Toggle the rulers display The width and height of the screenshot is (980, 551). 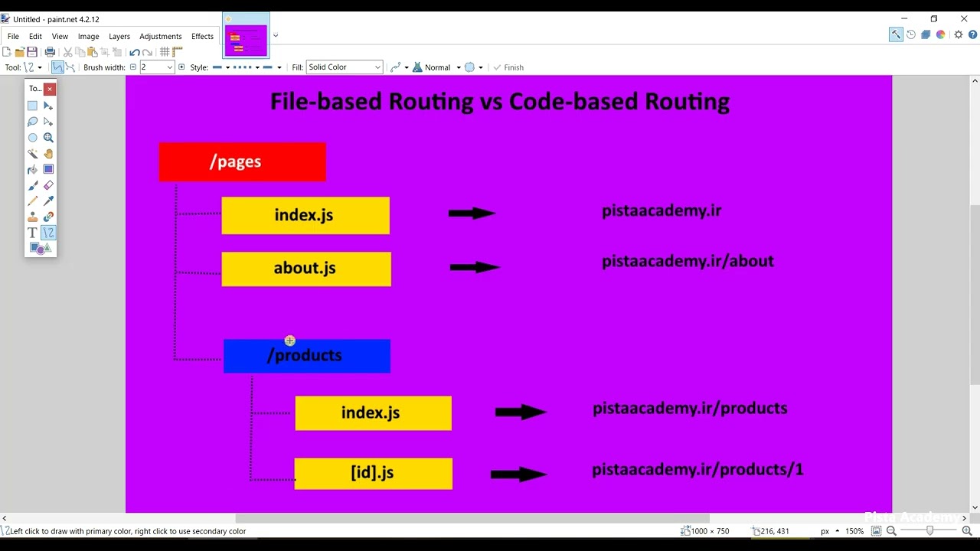pos(178,52)
